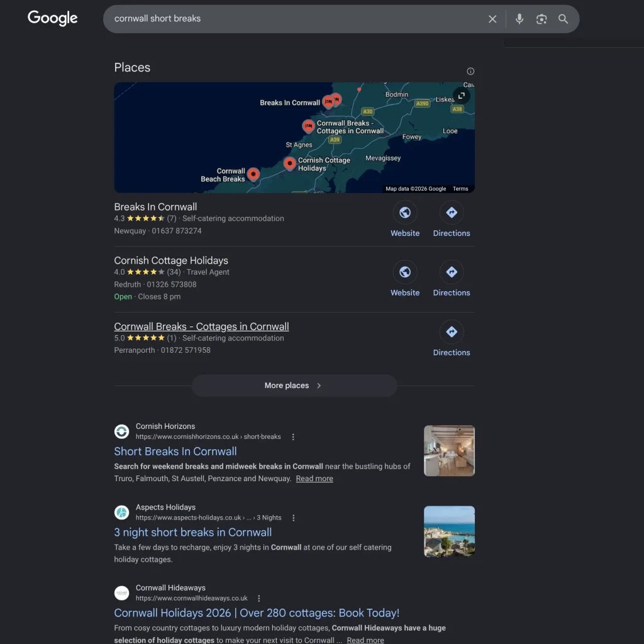Start voice search with the microphone icon
The image size is (644, 644).
pos(519,19)
